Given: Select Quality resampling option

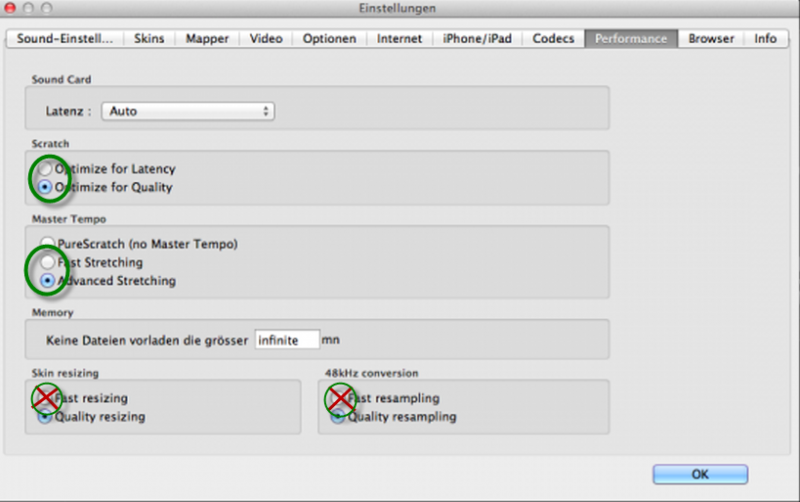Looking at the screenshot, I should coord(338,417).
